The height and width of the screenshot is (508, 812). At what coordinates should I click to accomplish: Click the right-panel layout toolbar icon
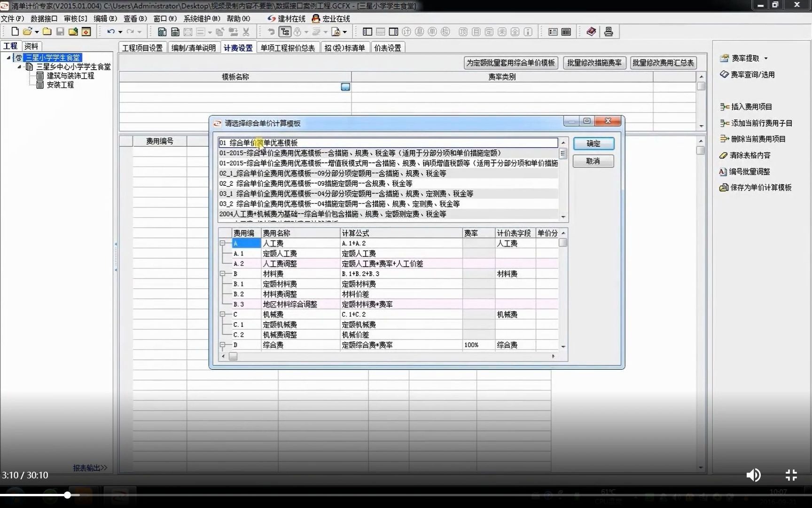tap(394, 32)
